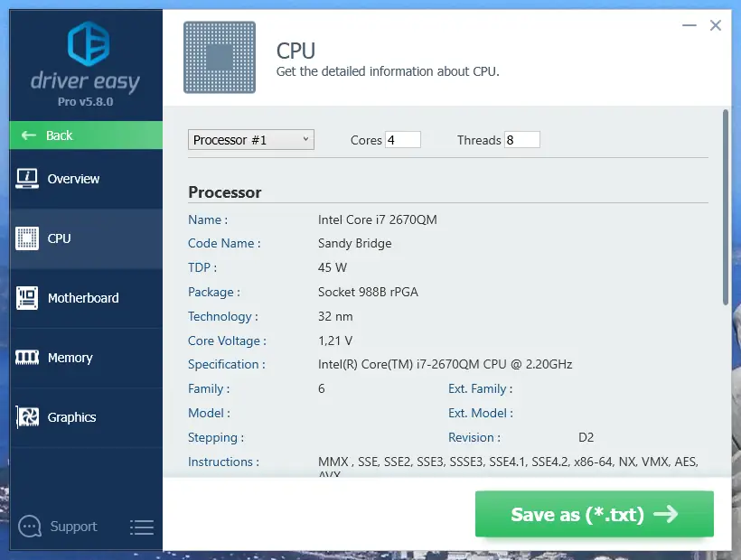Click the vertical scrollbar thumb
Viewport: 741px width, 560px height.
725,208
